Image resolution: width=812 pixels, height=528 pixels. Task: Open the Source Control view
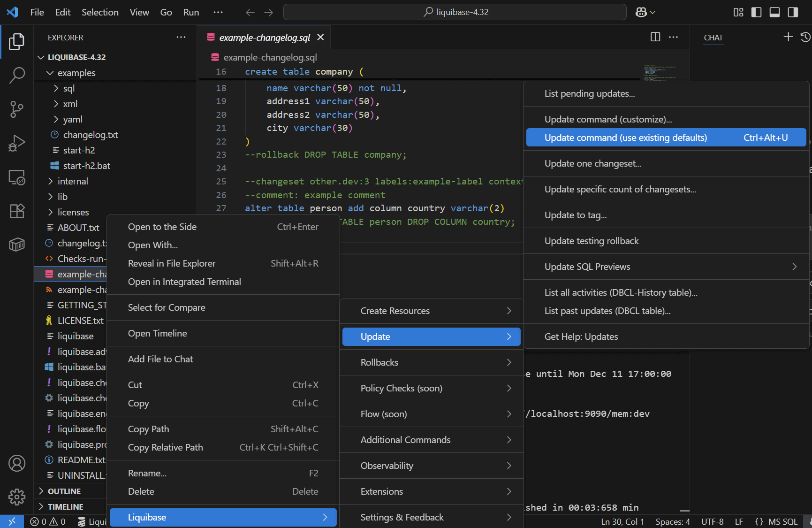[x=17, y=109]
